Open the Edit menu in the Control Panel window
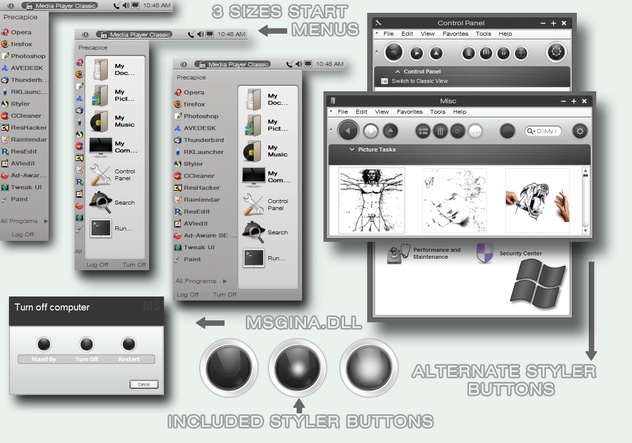The image size is (632, 443). [x=407, y=34]
